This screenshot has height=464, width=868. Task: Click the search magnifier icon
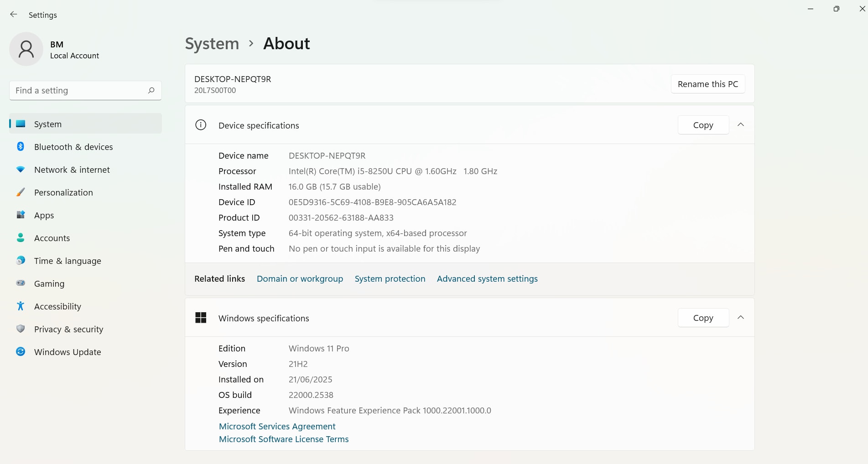click(x=151, y=90)
